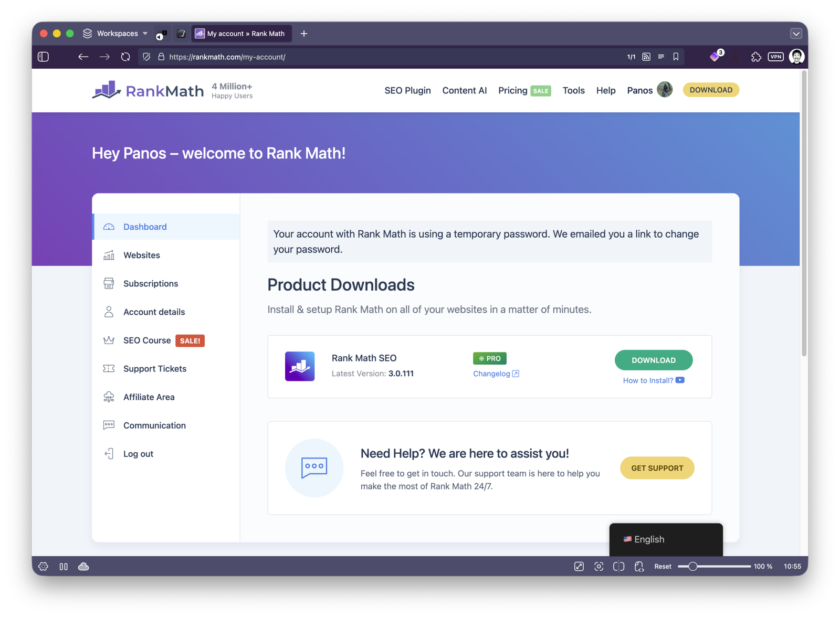
Task: Switch to the first pinned tab
Action: (161, 34)
